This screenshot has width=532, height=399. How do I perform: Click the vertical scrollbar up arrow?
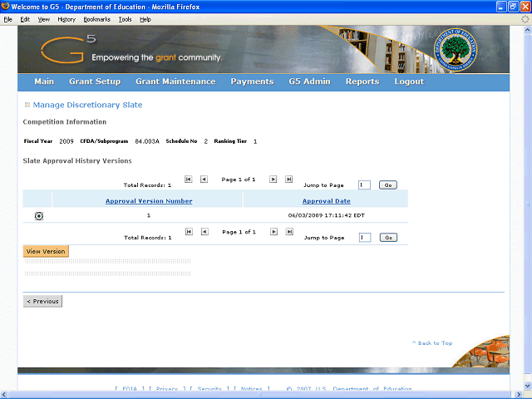(528, 30)
